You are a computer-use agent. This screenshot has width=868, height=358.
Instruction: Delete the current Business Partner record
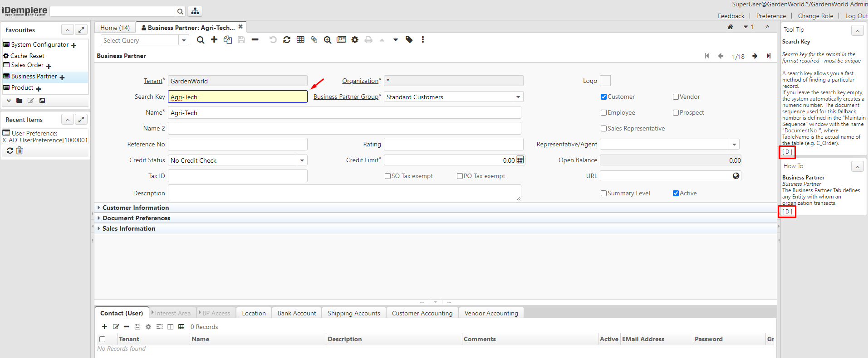pyautogui.click(x=255, y=40)
